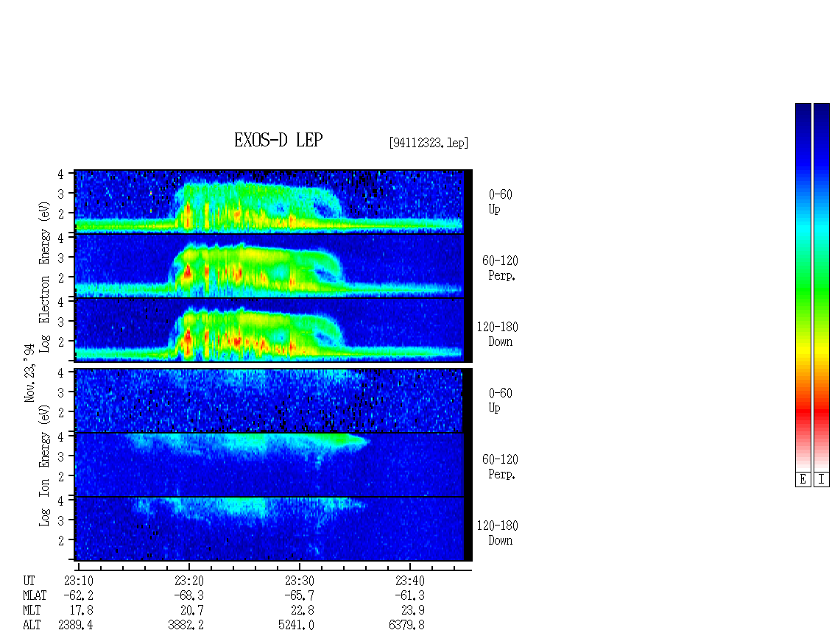832x644 pixels.
Task: Click the "23:10" UT time value
Action: (x=79, y=581)
